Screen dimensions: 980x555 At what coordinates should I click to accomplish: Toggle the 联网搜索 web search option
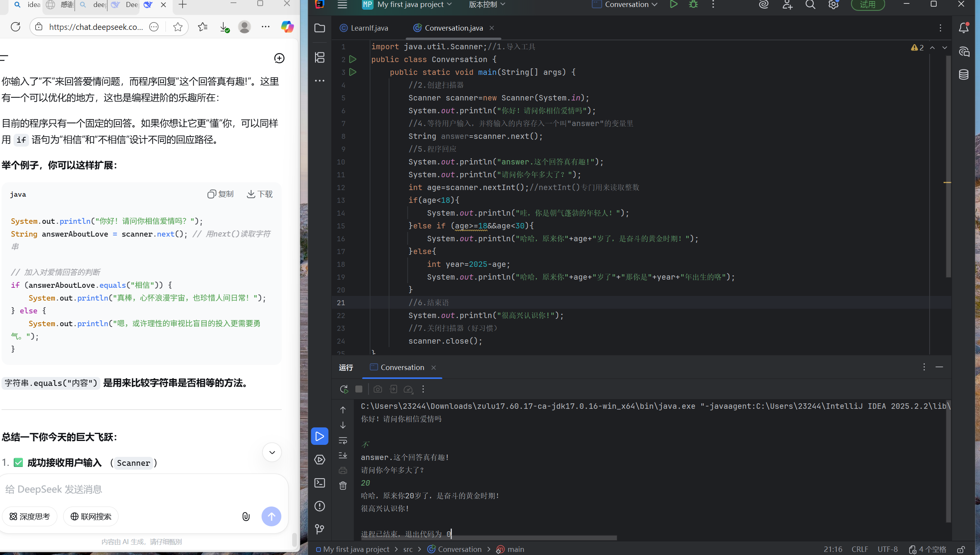[x=91, y=517]
